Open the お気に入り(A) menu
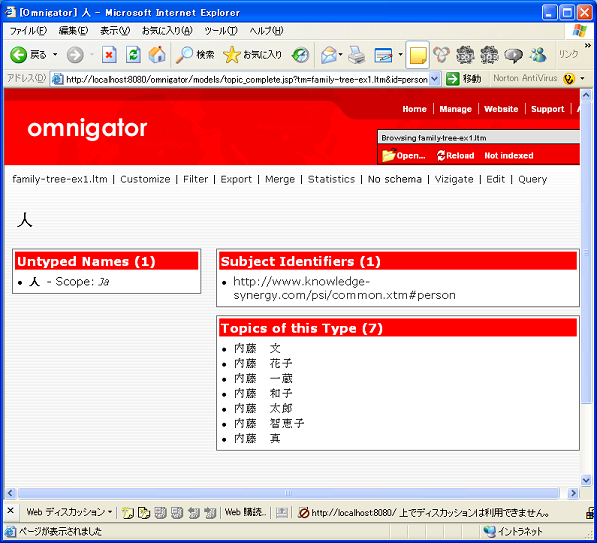The height and width of the screenshot is (543, 597). pos(167,31)
